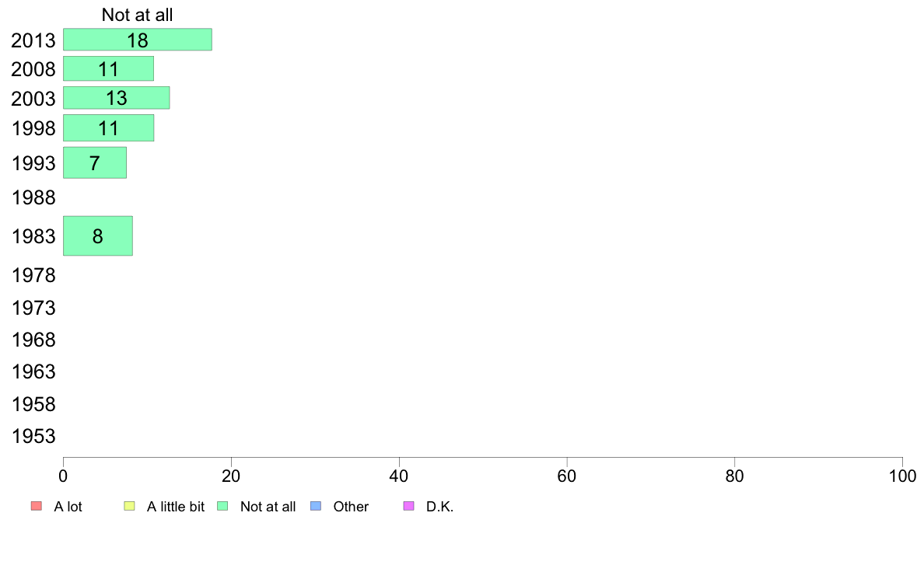The height and width of the screenshot is (572, 924).
Task: Click the blue 'Other' legend swatch
Action: [316, 506]
